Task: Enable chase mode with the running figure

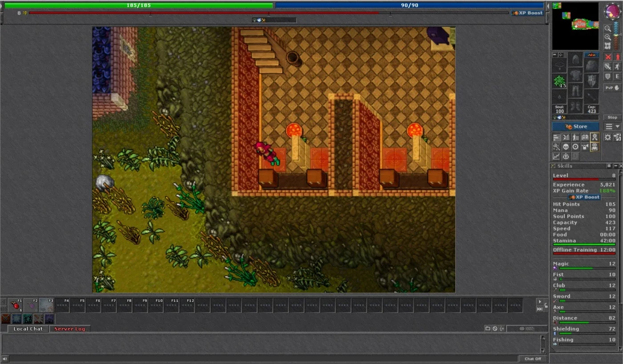Action: [617, 67]
